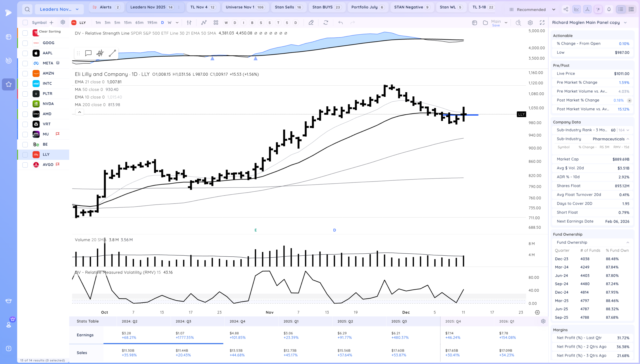Select the trend line drawing tool
Viewport: 640px width, 364px height.
click(x=112, y=53)
